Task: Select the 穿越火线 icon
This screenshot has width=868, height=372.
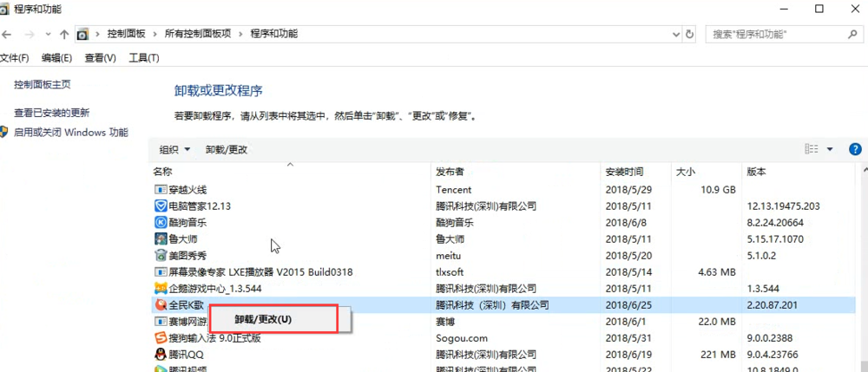Action: click(x=161, y=190)
